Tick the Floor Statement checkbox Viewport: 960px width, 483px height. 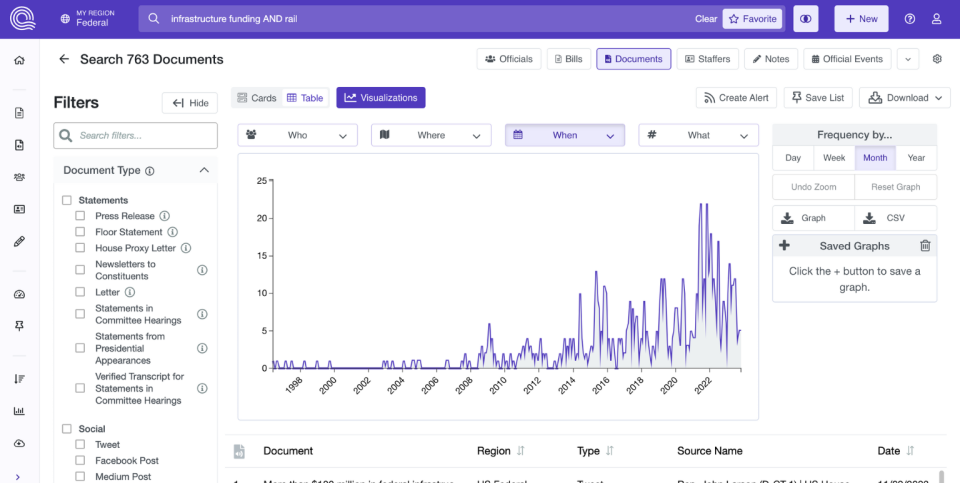(x=81, y=232)
